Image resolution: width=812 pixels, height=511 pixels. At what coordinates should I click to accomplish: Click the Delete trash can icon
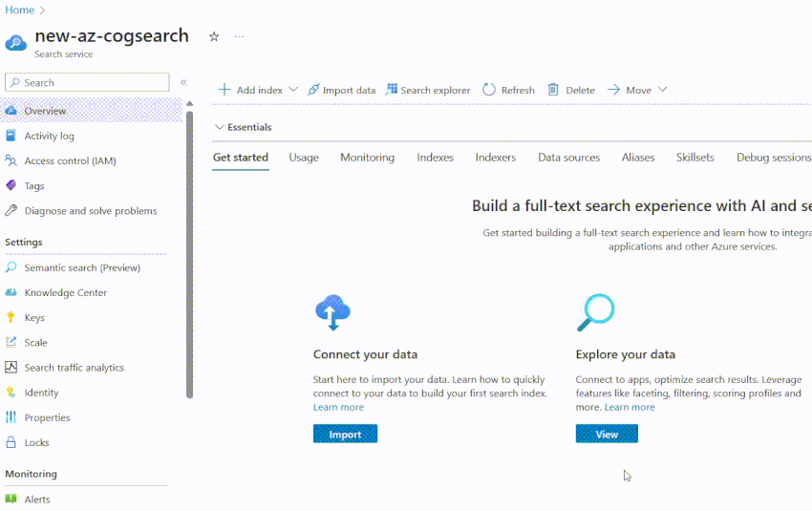click(553, 90)
